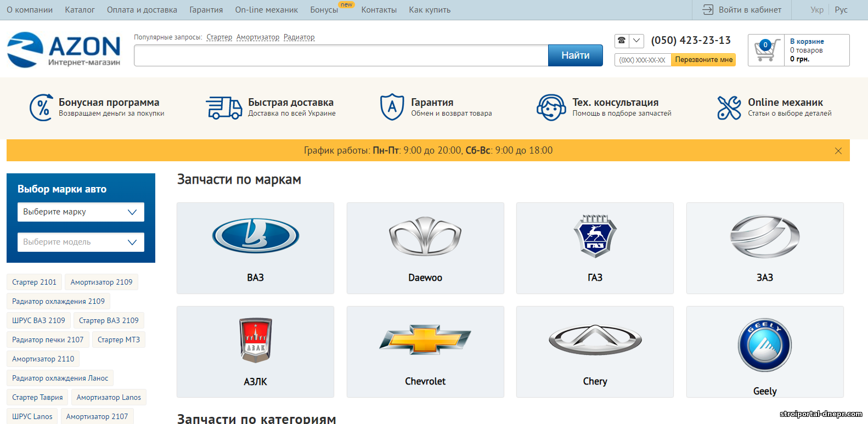Click the AZON logo
Screen dimensions: 868x424
click(64, 50)
